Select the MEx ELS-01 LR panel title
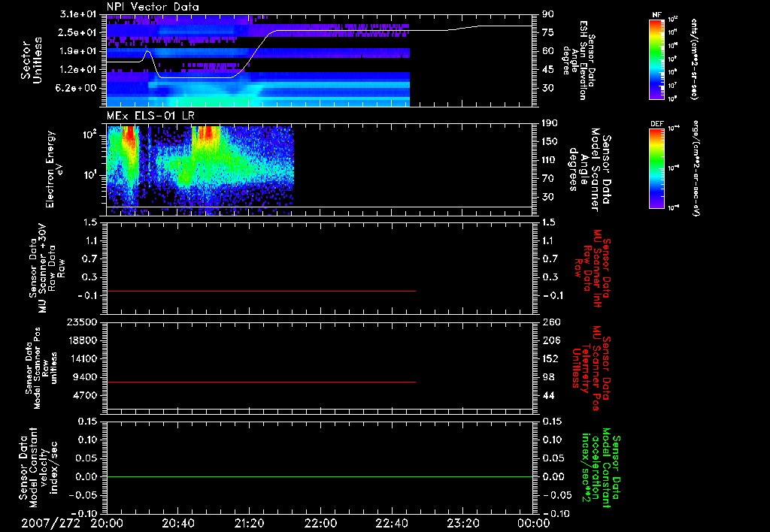 (150, 116)
